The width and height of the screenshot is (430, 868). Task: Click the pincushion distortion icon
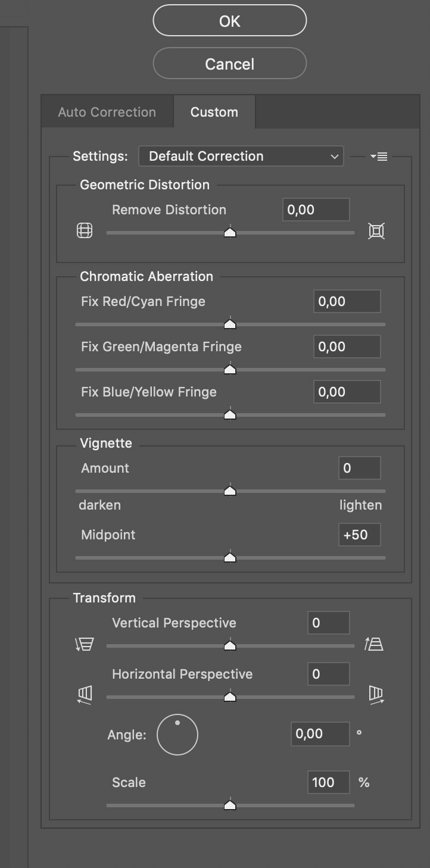(x=376, y=231)
